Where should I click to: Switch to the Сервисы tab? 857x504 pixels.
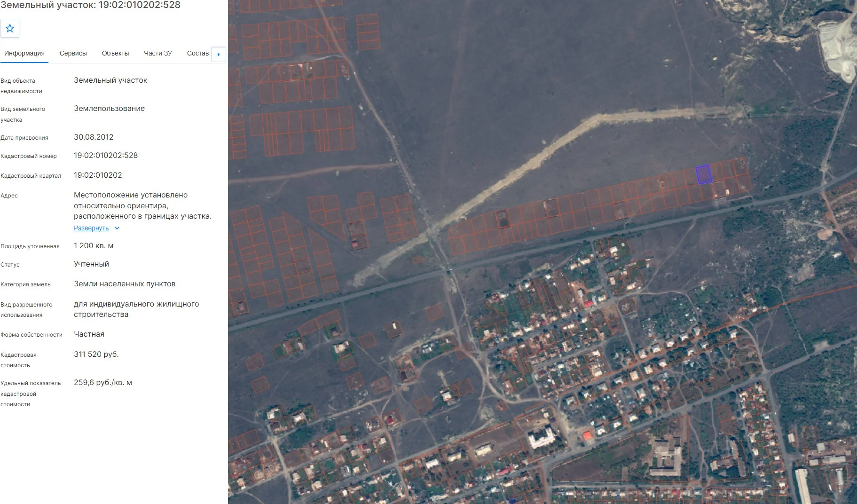click(x=73, y=53)
